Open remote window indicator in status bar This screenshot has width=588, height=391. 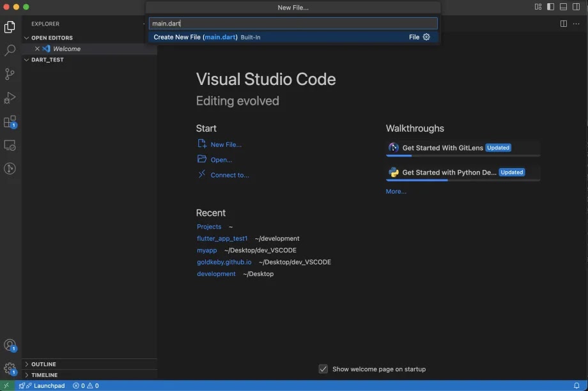coord(7,385)
